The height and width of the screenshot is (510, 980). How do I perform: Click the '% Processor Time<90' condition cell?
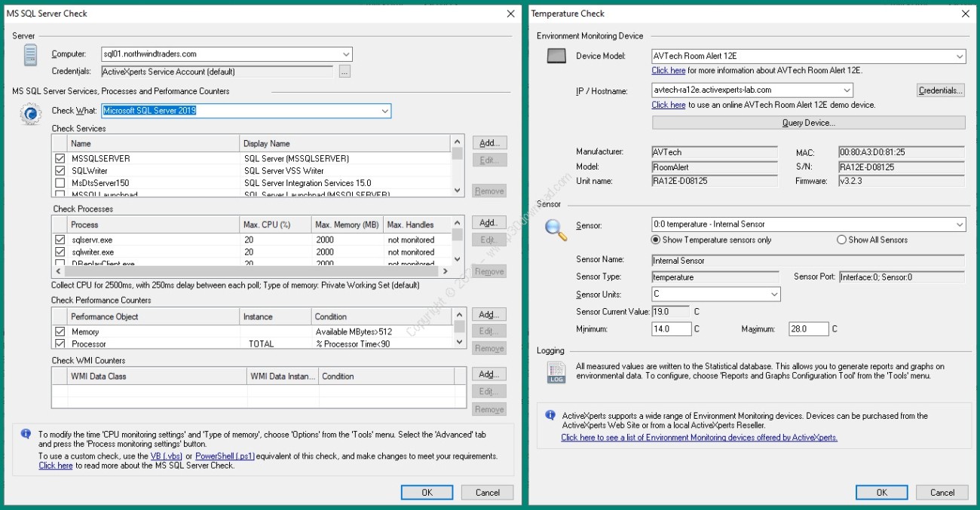tap(353, 344)
